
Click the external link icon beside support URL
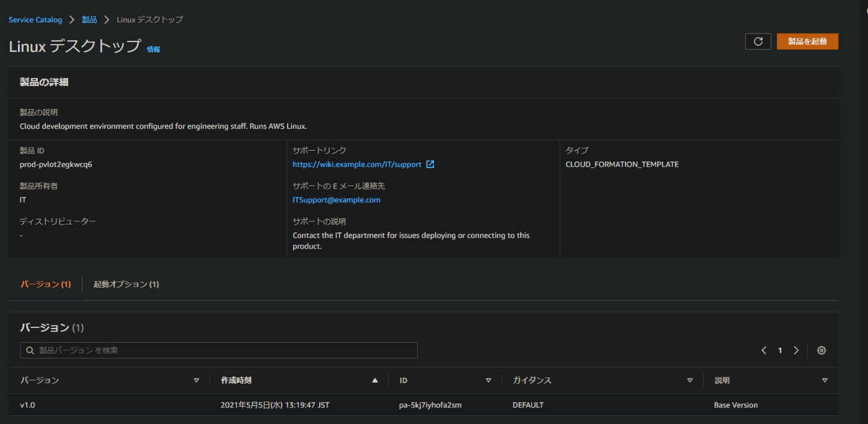click(x=430, y=165)
